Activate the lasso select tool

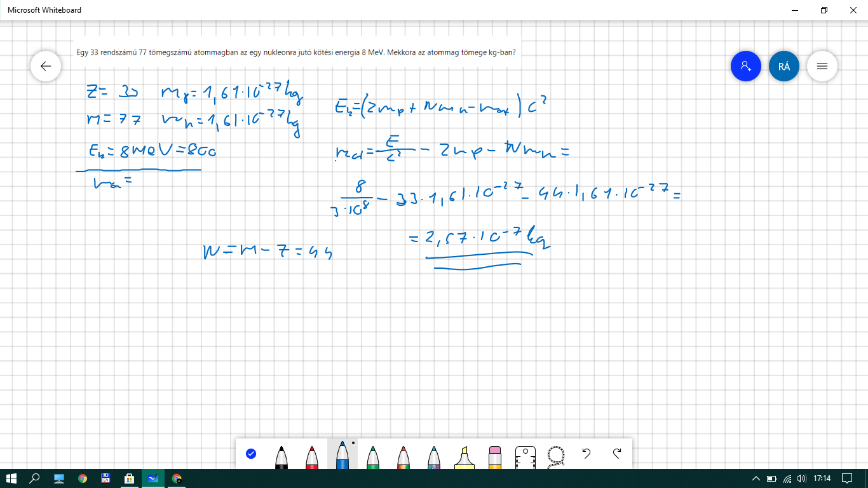556,456
